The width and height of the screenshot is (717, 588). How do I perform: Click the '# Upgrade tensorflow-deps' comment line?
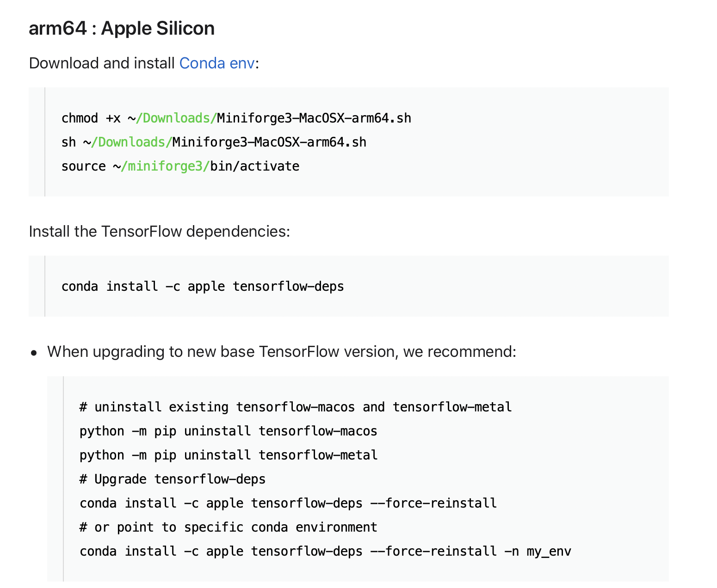click(x=173, y=479)
